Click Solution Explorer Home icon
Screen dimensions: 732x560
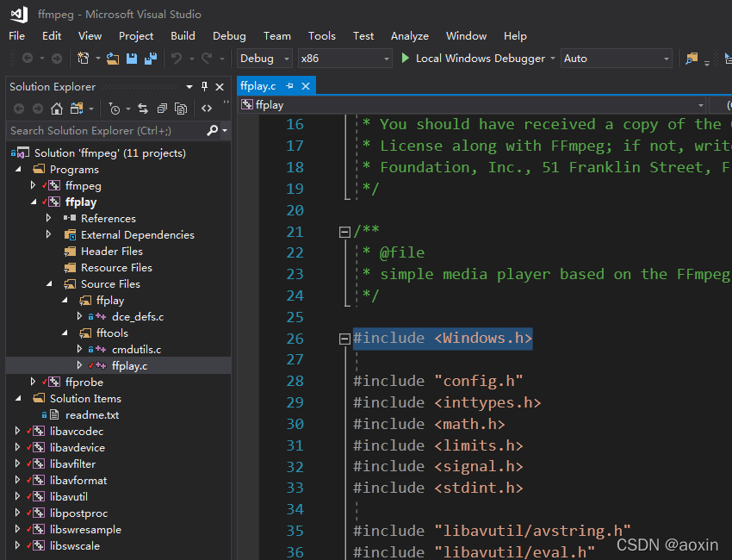pyautogui.click(x=57, y=109)
